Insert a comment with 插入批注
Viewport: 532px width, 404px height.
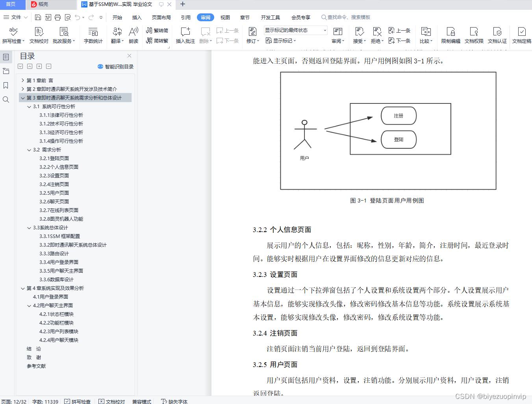click(x=185, y=35)
